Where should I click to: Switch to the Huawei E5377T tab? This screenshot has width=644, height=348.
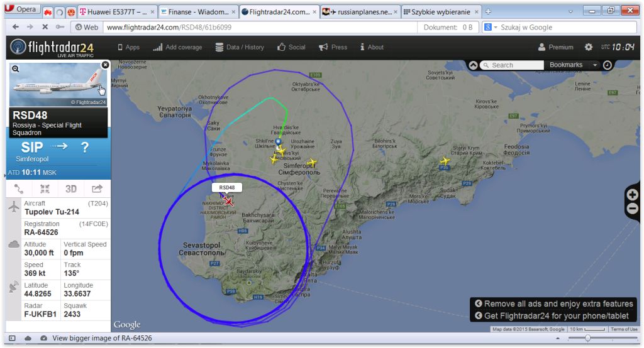pos(116,12)
